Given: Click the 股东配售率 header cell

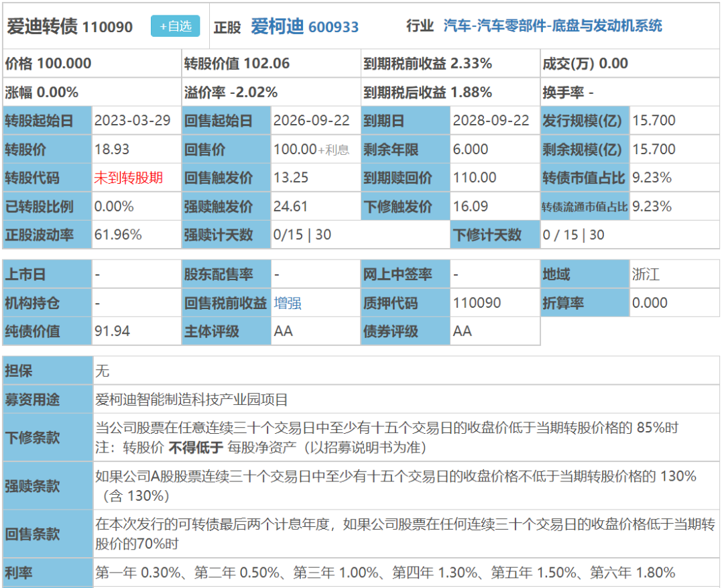Looking at the screenshot, I should [x=227, y=274].
